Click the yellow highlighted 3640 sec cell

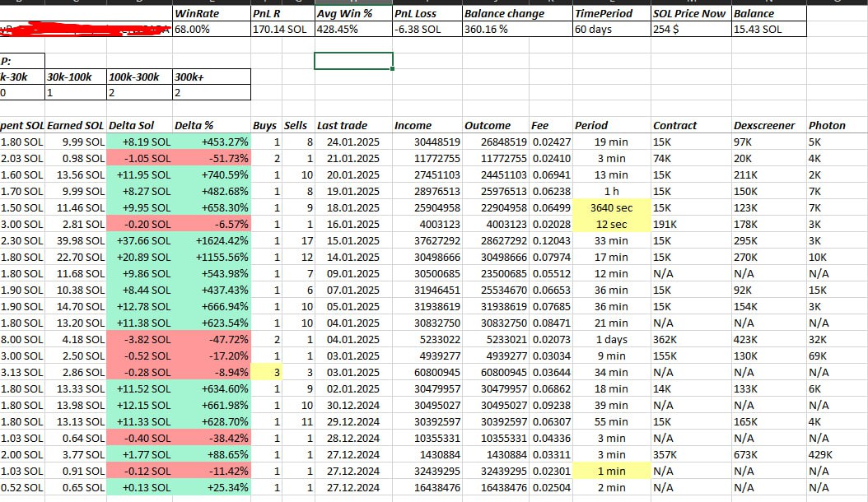click(x=611, y=207)
